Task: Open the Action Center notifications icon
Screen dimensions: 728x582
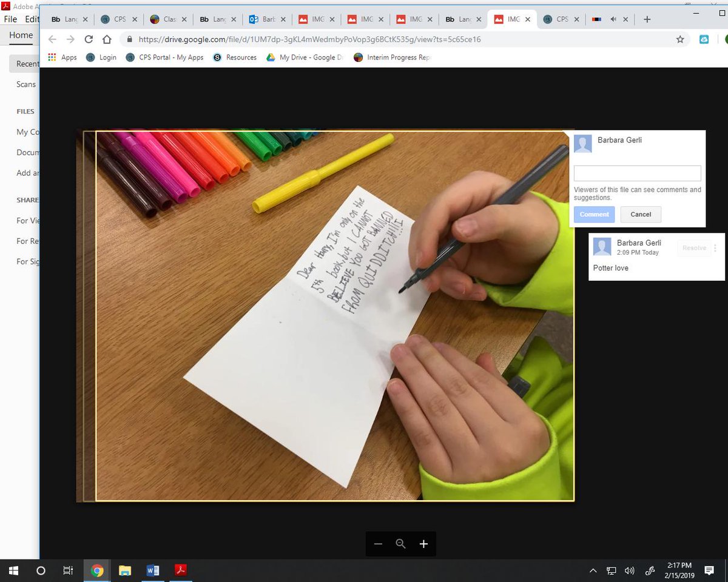Action: pyautogui.click(x=709, y=570)
